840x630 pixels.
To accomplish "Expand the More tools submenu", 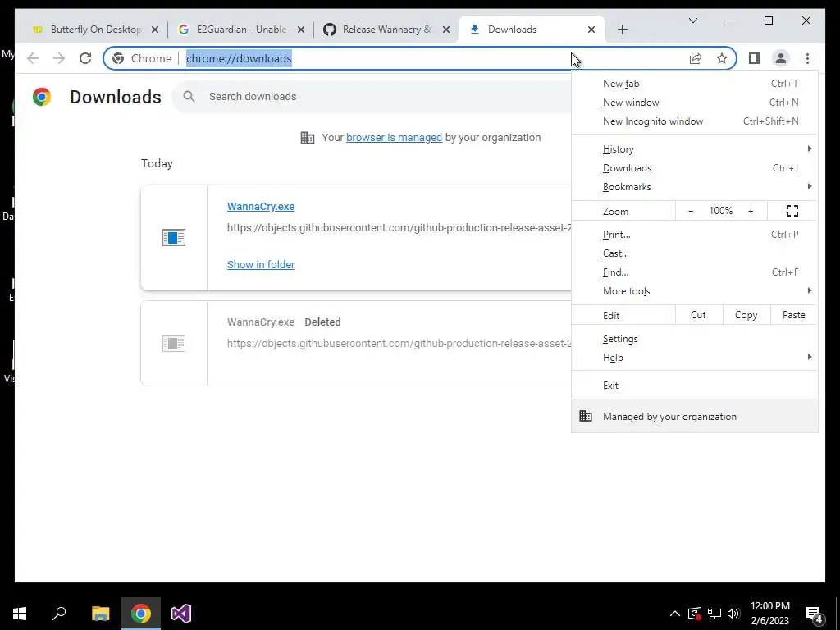I will (x=694, y=291).
